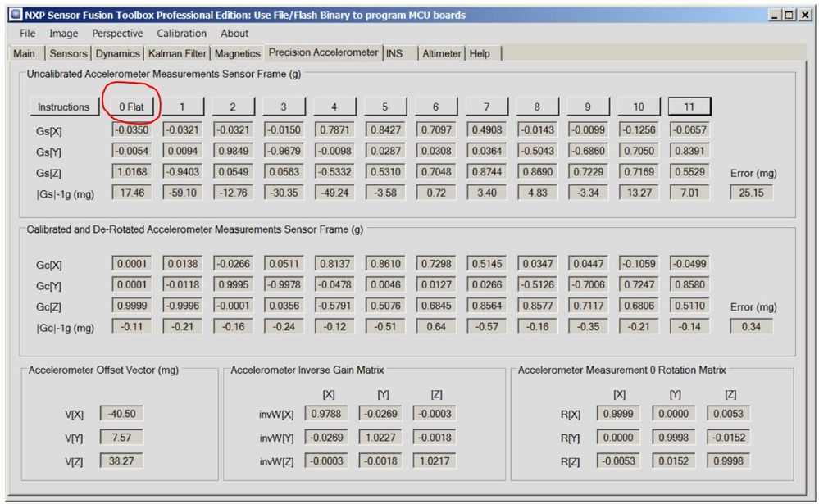
Task: Minimize the Sensor Fusion Toolbox window
Action: (x=775, y=15)
